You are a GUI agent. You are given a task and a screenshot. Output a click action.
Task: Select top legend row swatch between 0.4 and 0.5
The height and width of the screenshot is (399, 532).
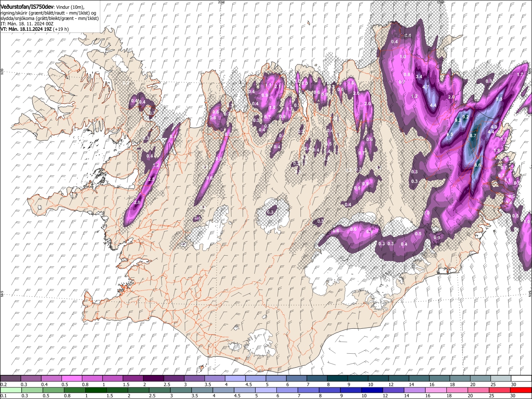coord(51,378)
